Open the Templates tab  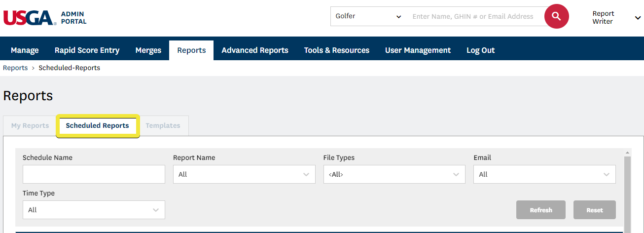tap(163, 125)
